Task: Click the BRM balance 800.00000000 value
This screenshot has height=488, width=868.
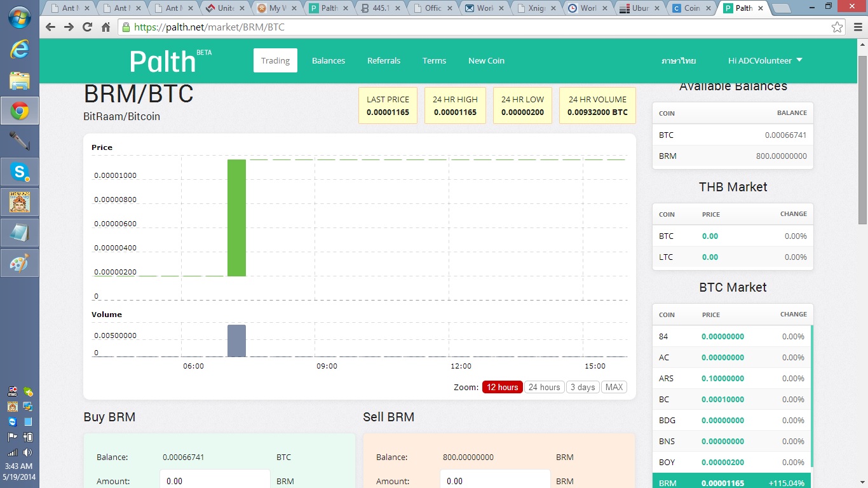Action: point(782,156)
